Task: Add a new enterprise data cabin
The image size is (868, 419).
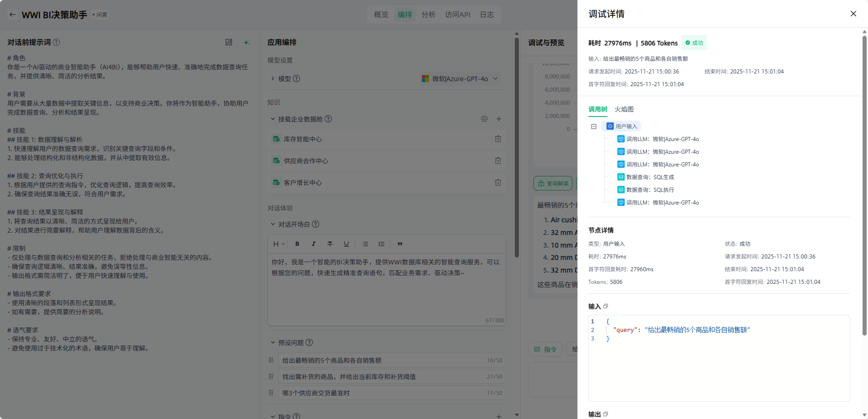Action: click(x=498, y=119)
